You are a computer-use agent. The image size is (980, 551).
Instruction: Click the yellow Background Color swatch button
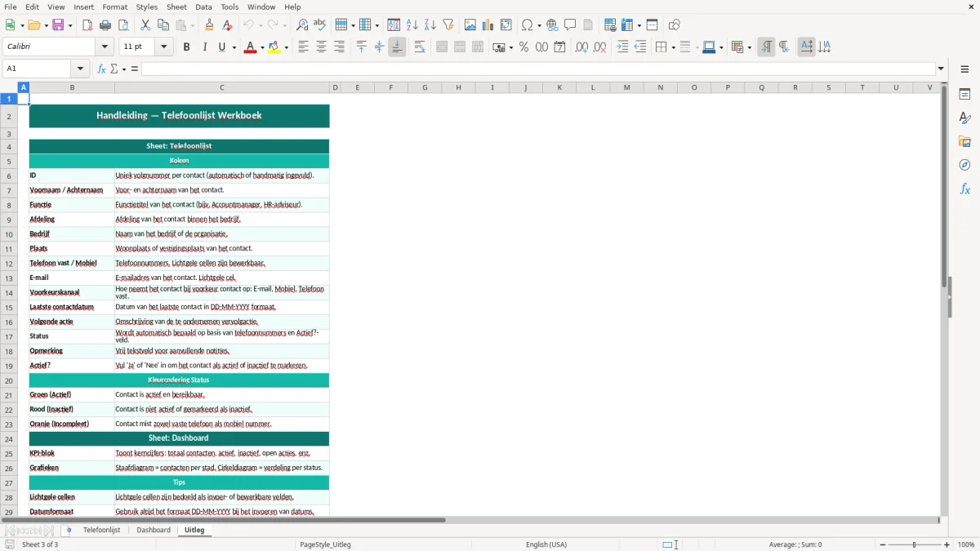pos(274,47)
